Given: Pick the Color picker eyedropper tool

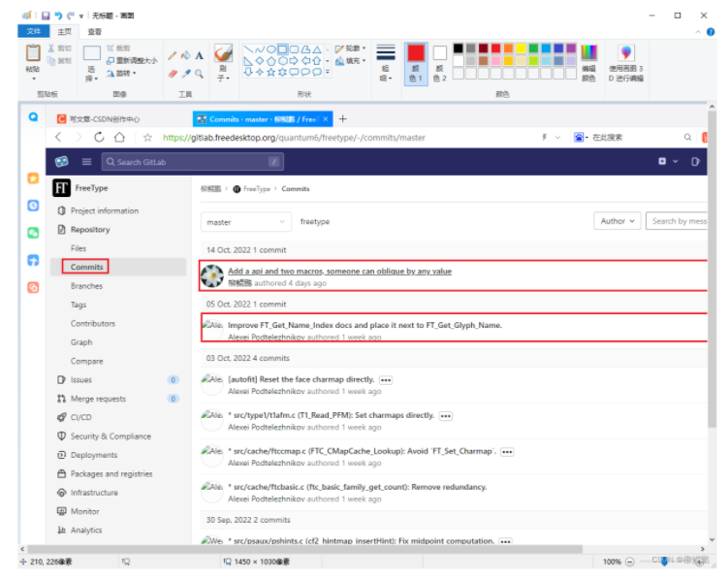Looking at the screenshot, I should [186, 74].
